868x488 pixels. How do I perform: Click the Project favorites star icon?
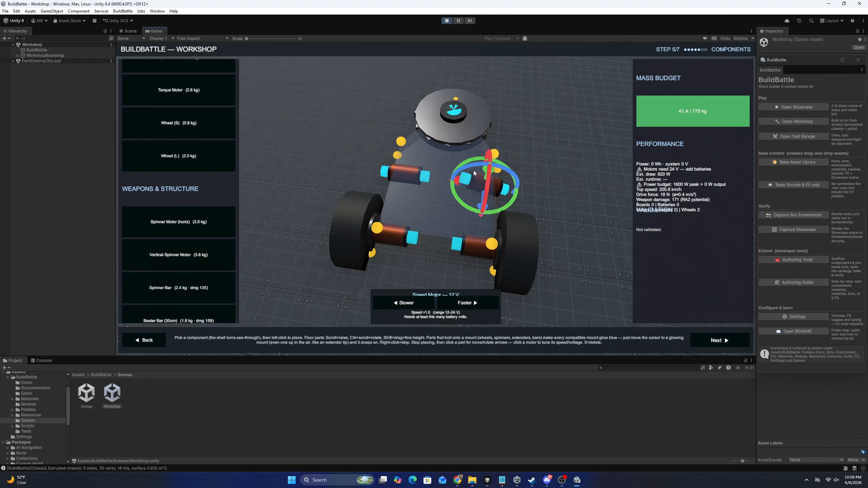[x=737, y=368]
